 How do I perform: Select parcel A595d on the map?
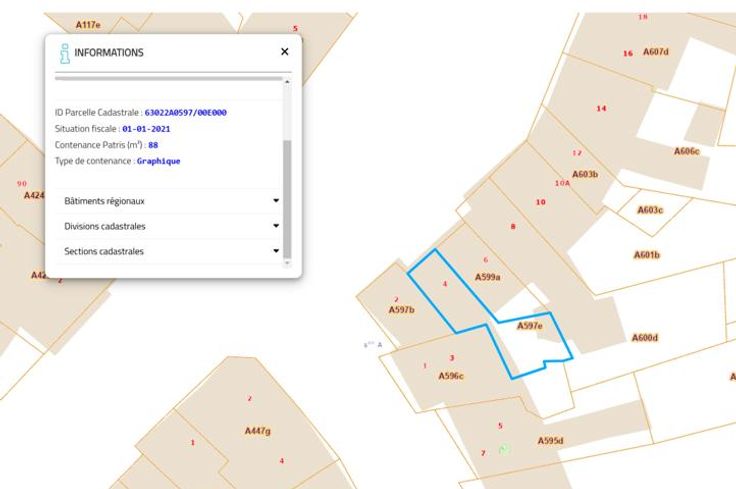click(550, 441)
